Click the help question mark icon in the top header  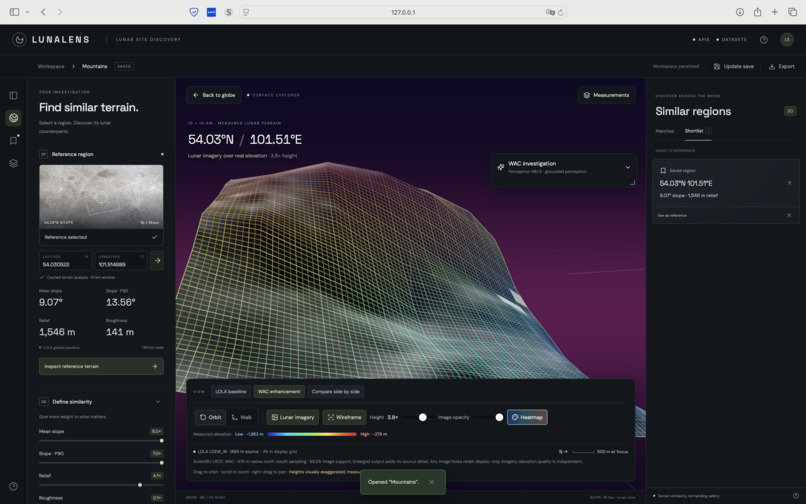(763, 40)
